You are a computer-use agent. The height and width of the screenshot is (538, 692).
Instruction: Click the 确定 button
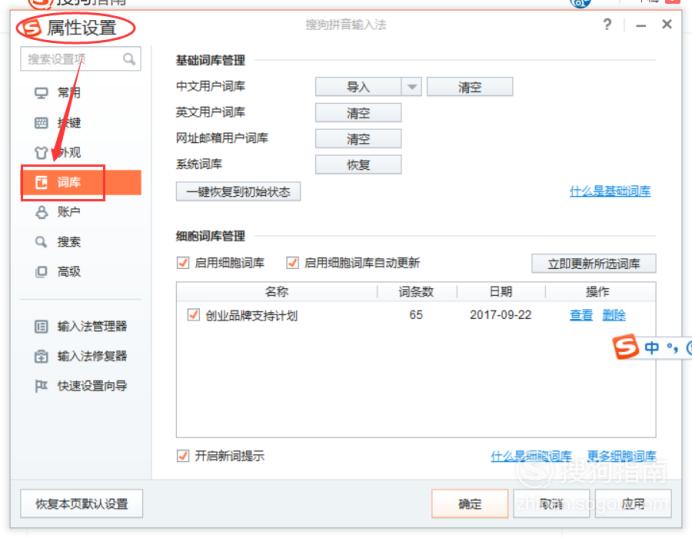(x=470, y=504)
